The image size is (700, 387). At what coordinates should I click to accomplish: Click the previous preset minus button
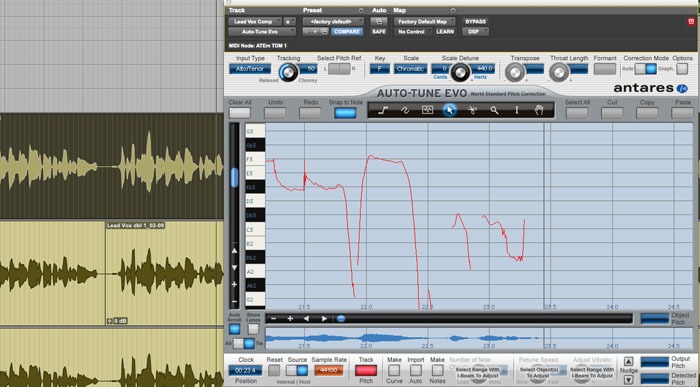coord(307,32)
